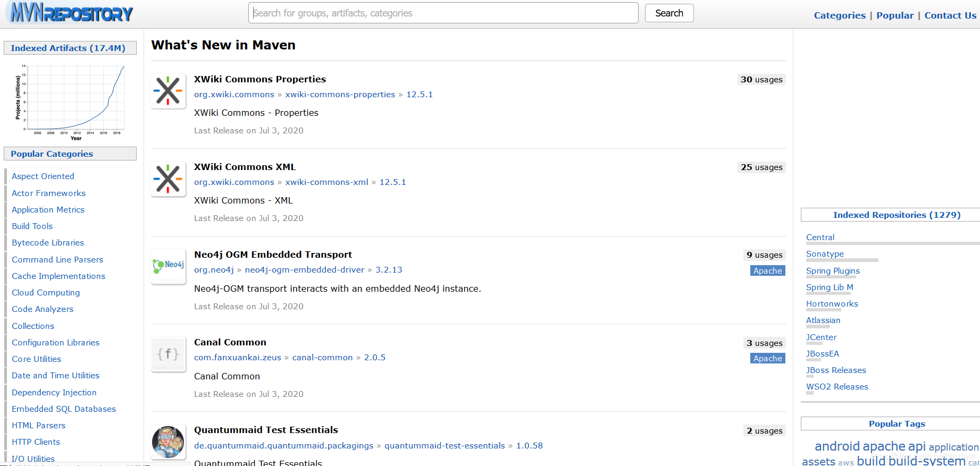980x466 pixels.
Task: Select Cloud Computing category
Action: click(46, 292)
